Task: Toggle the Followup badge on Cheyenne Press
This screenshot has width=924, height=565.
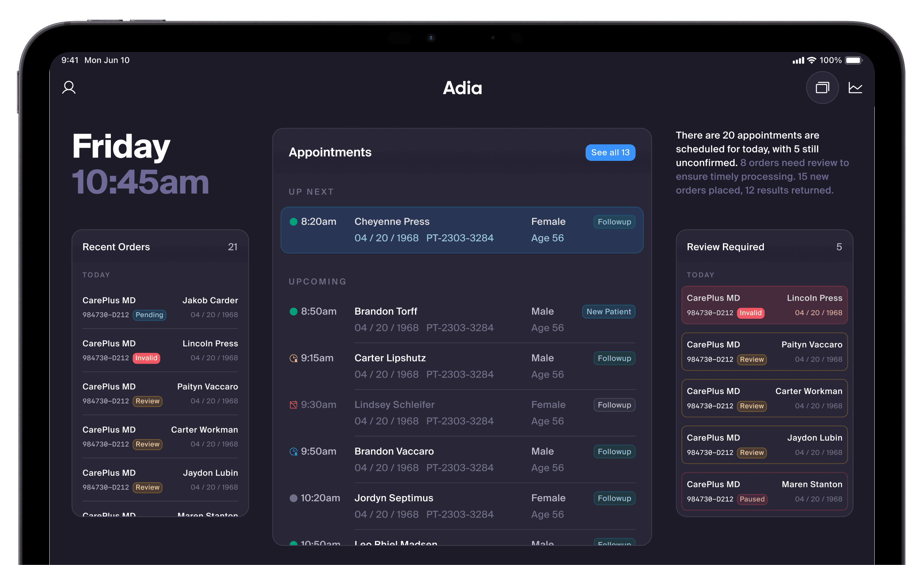Action: click(614, 222)
